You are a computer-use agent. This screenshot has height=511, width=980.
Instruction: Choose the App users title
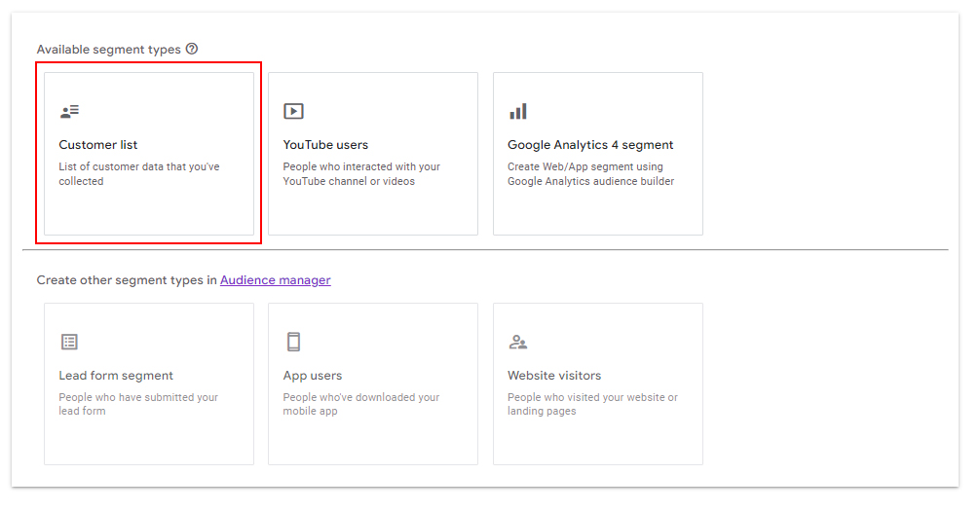pyautogui.click(x=313, y=376)
